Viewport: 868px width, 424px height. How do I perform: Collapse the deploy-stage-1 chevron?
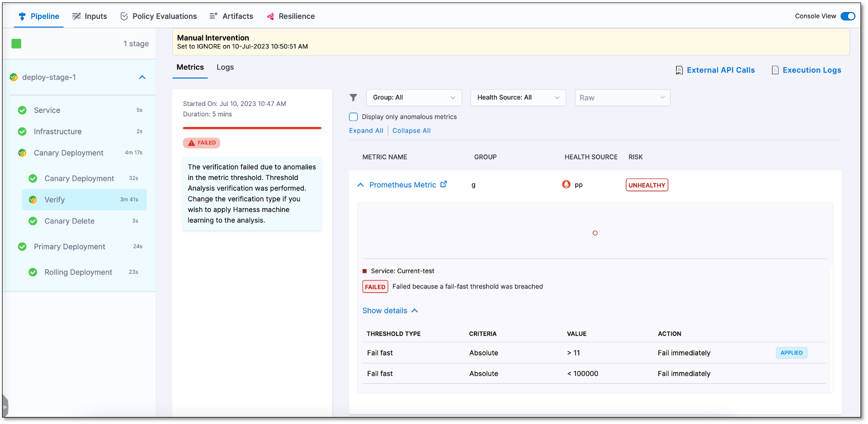[142, 77]
